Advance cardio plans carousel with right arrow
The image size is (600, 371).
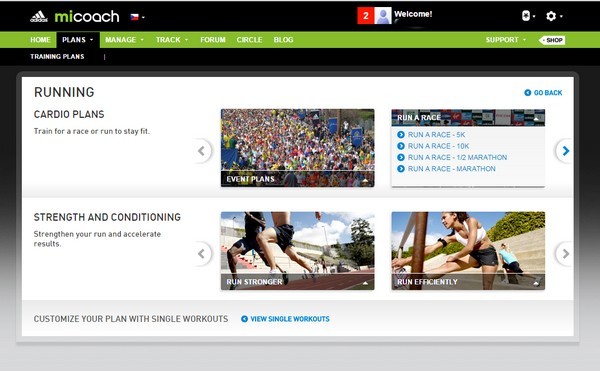point(565,151)
